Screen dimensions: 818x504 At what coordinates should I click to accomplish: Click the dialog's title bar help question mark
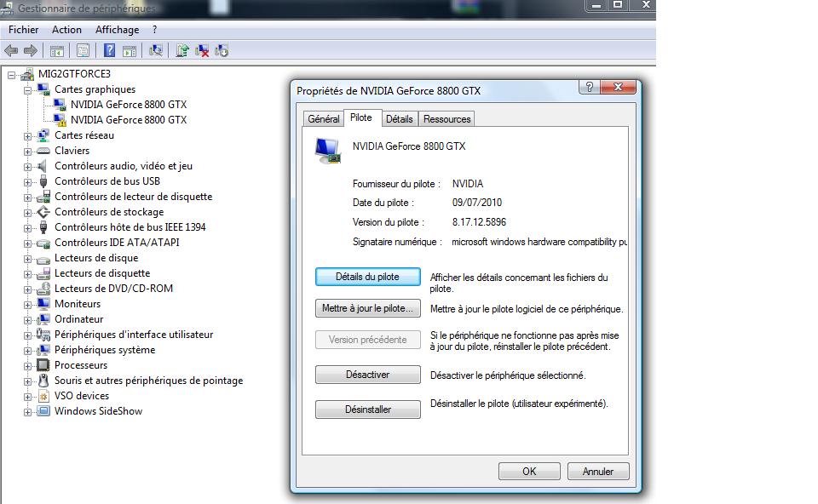(589, 88)
